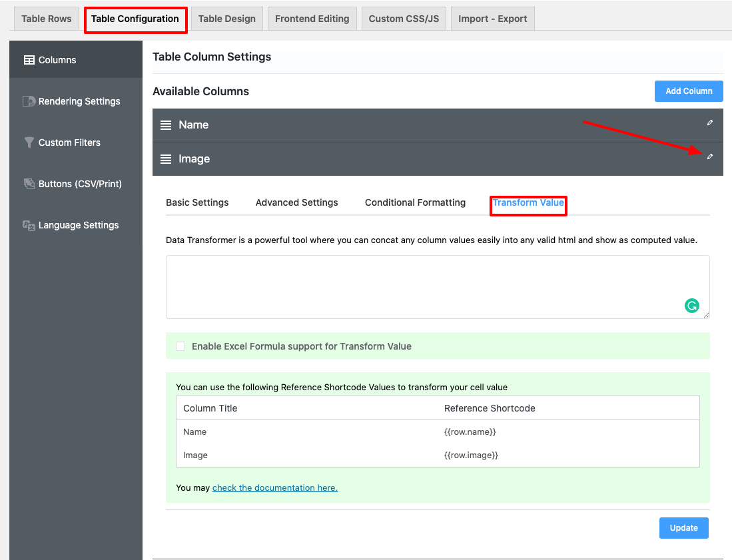
Task: Click the pencil edit icon on Name column
Action: [x=709, y=123]
